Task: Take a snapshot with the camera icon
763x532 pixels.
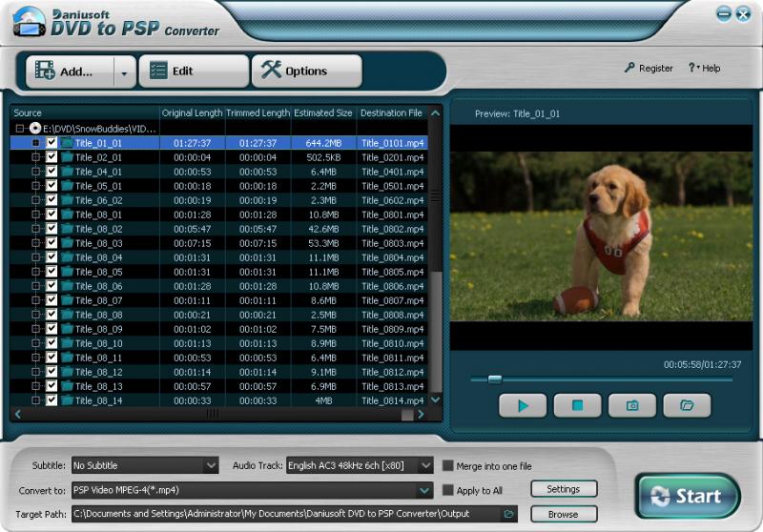Action: (631, 405)
